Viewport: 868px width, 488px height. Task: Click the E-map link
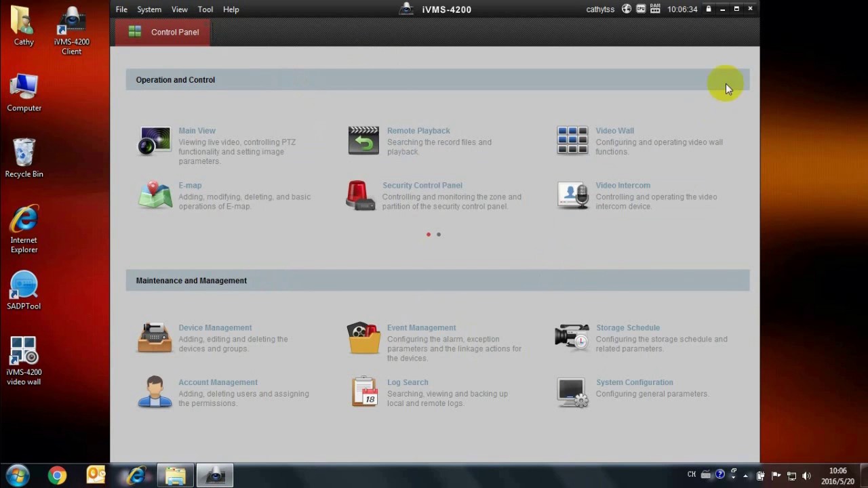coord(190,185)
